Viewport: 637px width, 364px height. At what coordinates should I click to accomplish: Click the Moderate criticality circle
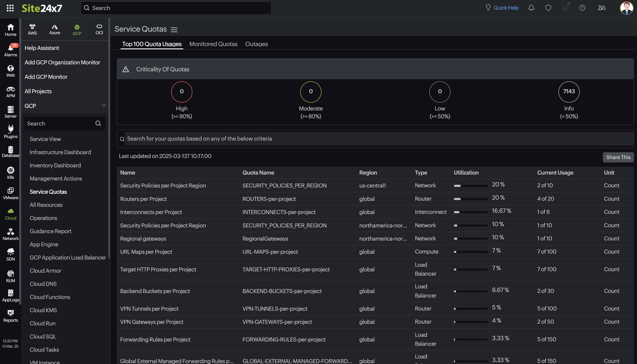tap(311, 92)
